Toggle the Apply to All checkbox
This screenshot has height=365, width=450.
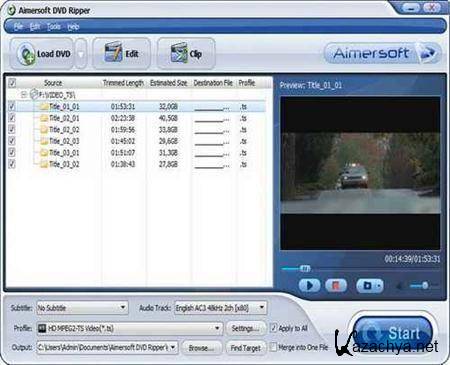tap(273, 328)
